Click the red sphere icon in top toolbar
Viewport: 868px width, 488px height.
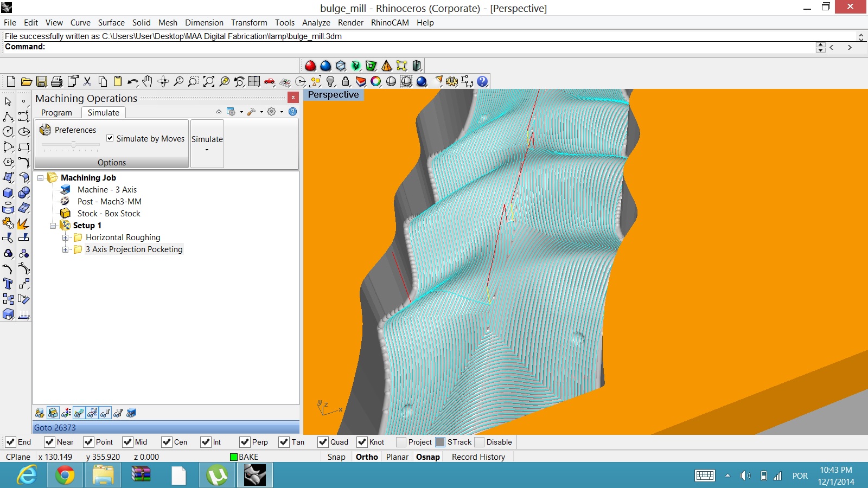(x=310, y=66)
